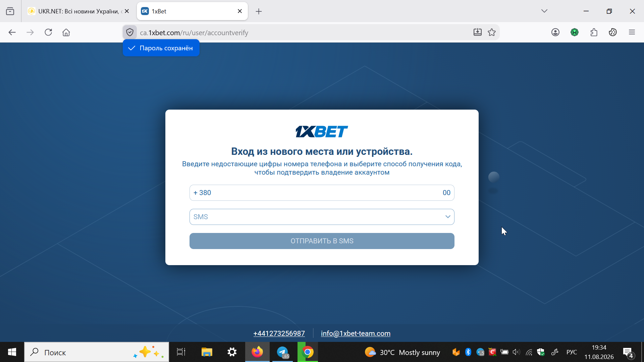Click the ОТПРАВИТЬ В SMS button

click(x=322, y=241)
